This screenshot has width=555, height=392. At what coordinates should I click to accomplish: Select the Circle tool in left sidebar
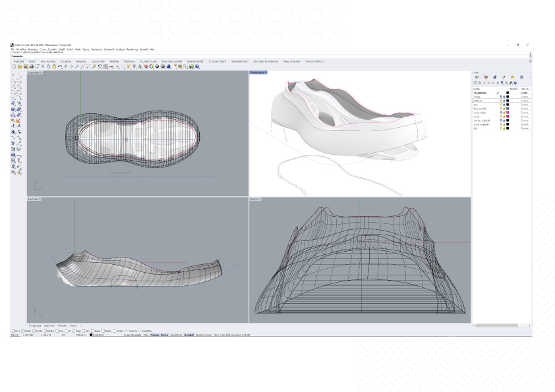point(13,86)
